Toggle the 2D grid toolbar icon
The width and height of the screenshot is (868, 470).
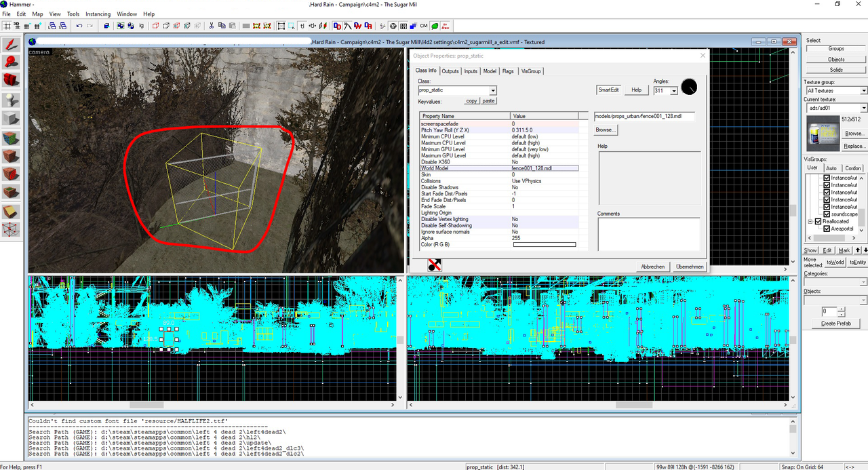point(7,26)
